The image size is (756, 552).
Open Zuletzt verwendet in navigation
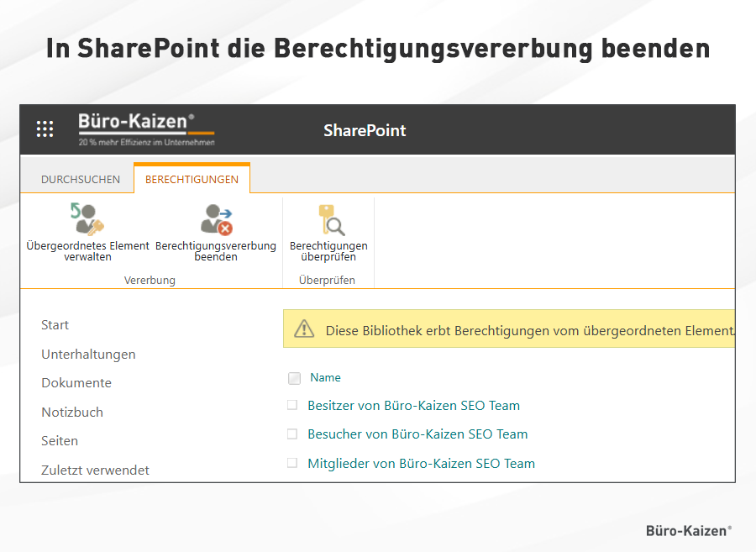click(x=95, y=470)
